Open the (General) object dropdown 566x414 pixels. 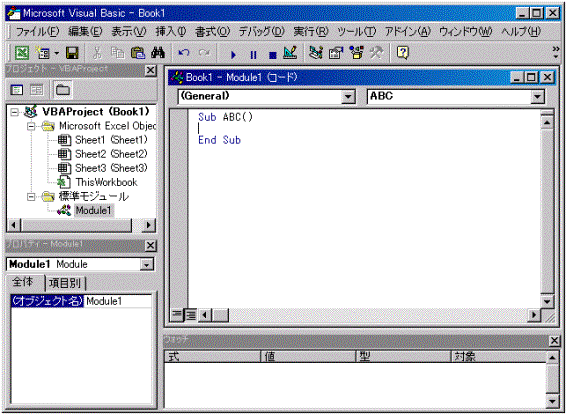(348, 97)
